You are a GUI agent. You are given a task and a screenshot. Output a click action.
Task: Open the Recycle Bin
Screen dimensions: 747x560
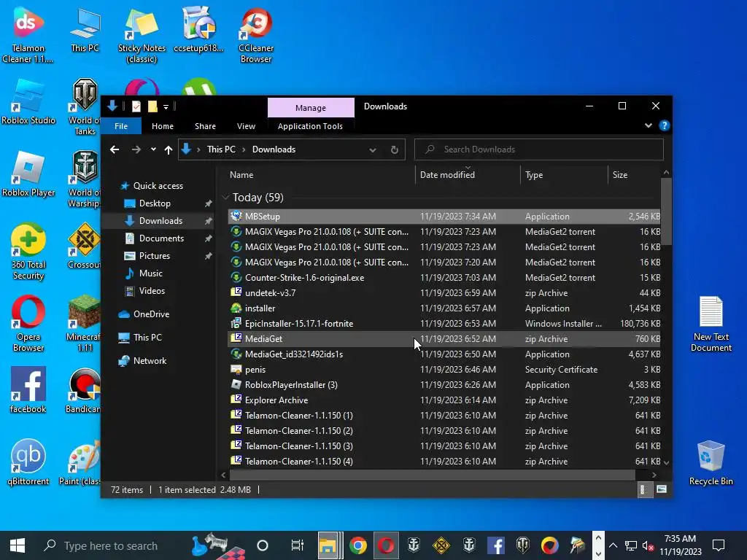711,463
